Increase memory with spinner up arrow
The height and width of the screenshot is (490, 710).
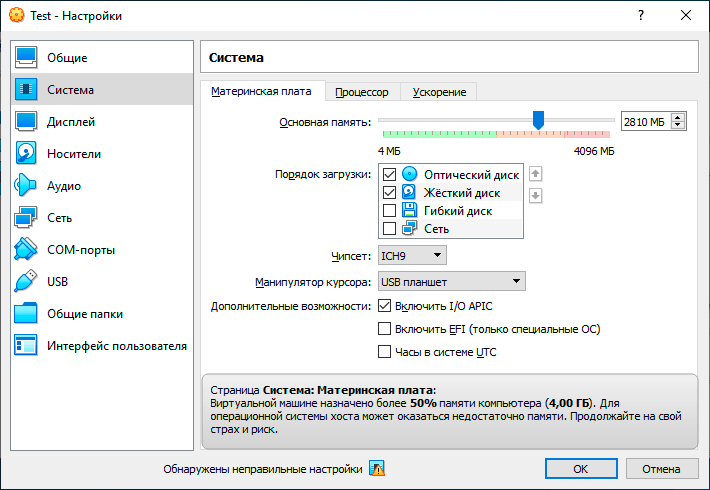pos(678,117)
